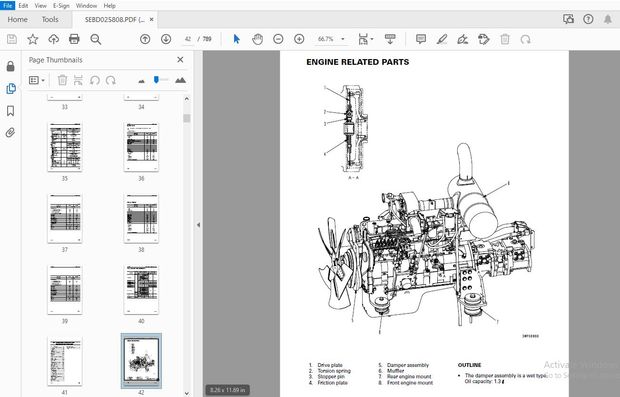620x397 pixels.
Task: Select the SEBD025808.PDF document tab
Action: point(114,19)
